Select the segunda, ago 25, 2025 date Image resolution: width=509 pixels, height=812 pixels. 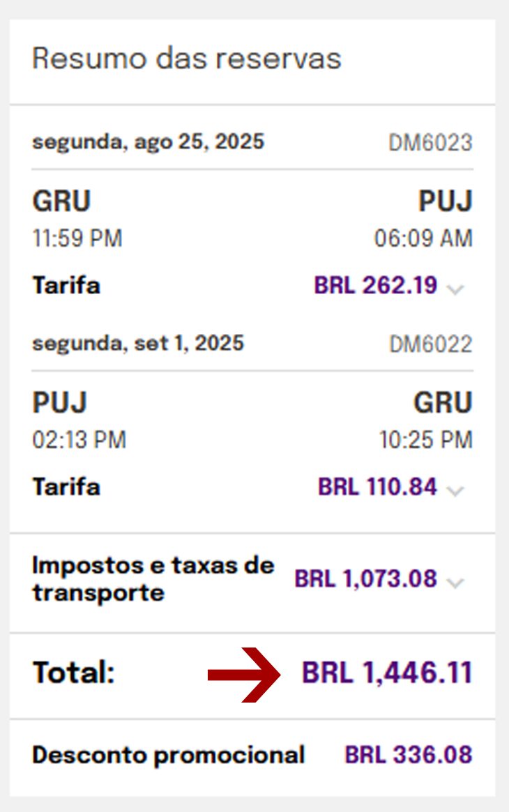point(149,141)
